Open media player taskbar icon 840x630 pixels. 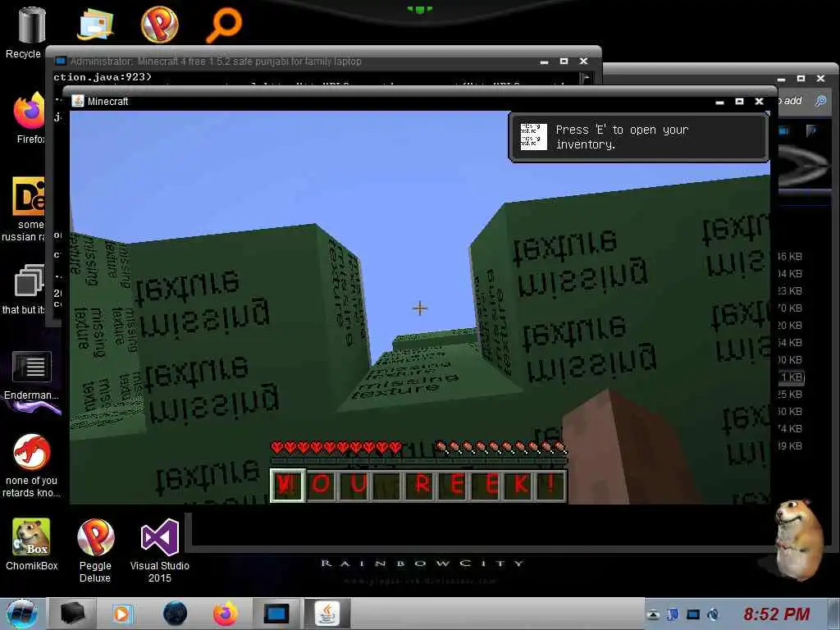[122, 614]
